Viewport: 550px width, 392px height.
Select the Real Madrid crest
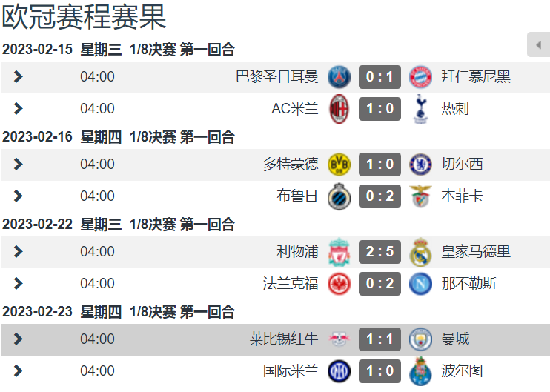pyautogui.click(x=420, y=252)
